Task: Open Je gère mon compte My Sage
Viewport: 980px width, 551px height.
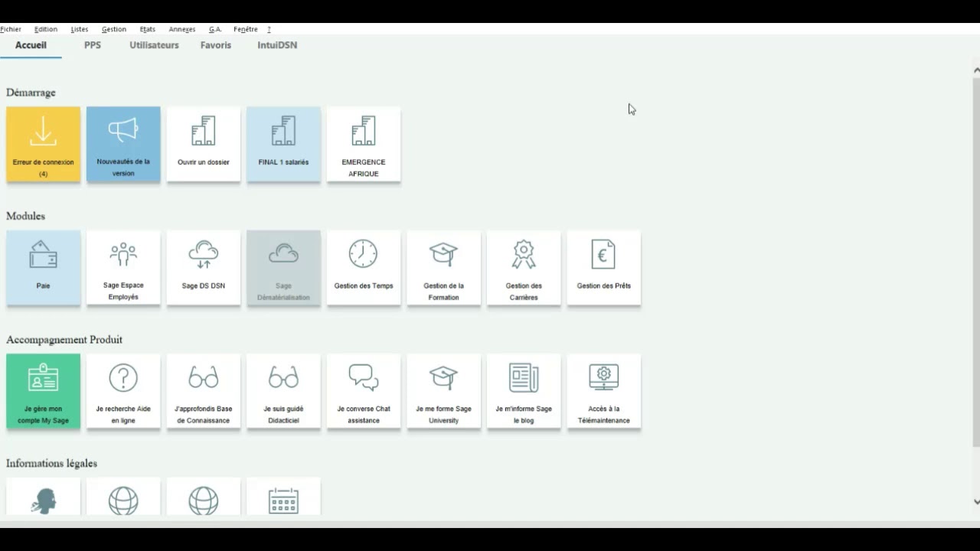Action: (43, 391)
